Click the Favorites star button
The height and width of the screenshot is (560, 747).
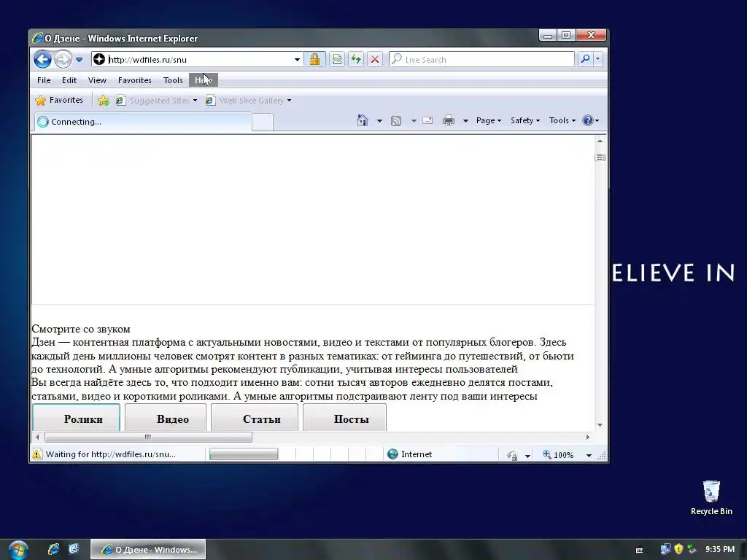coord(60,100)
